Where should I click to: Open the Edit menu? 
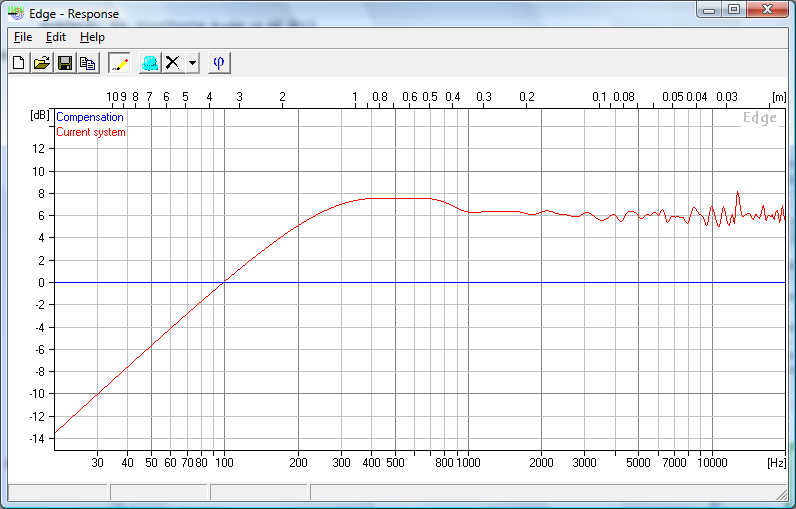[56, 37]
